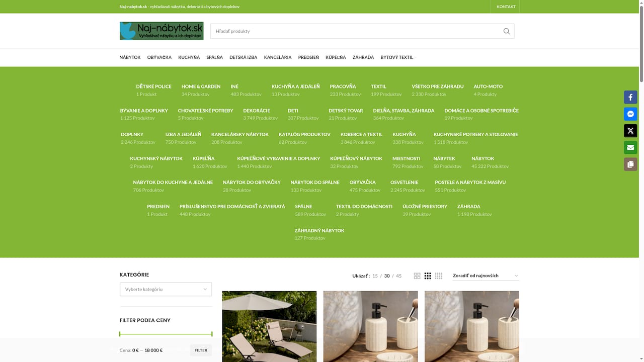
Task: Switch to three-column grid view
Action: point(428,276)
